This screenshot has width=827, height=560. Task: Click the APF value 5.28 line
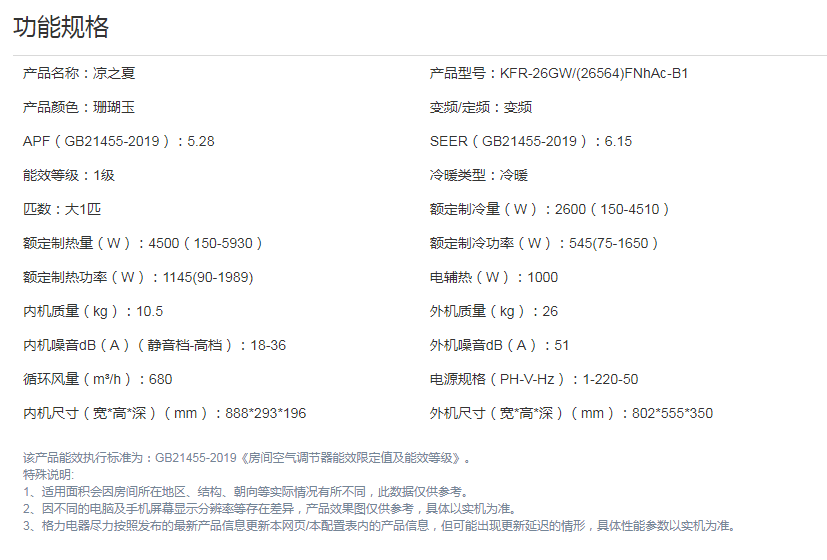(118, 141)
